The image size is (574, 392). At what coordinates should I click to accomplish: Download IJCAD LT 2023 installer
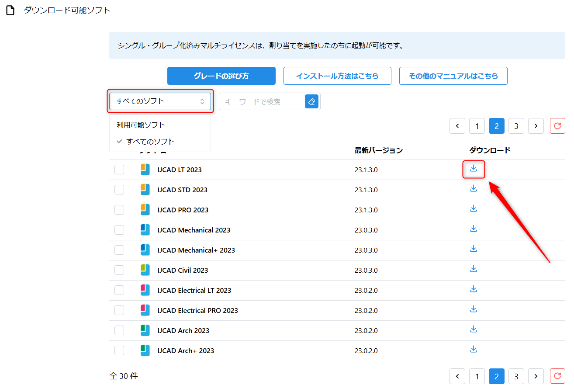point(474,168)
